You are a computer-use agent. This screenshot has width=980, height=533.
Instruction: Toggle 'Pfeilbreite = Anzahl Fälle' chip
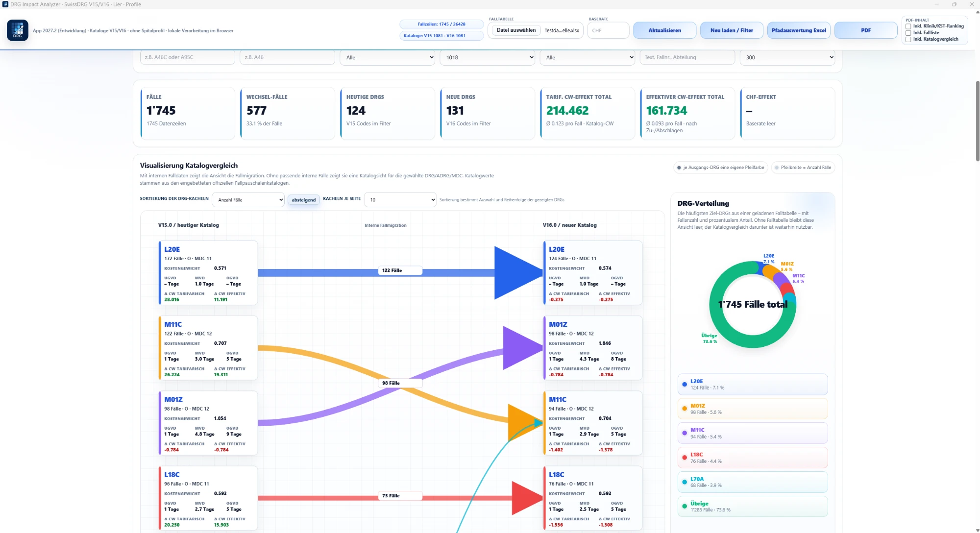click(x=803, y=168)
